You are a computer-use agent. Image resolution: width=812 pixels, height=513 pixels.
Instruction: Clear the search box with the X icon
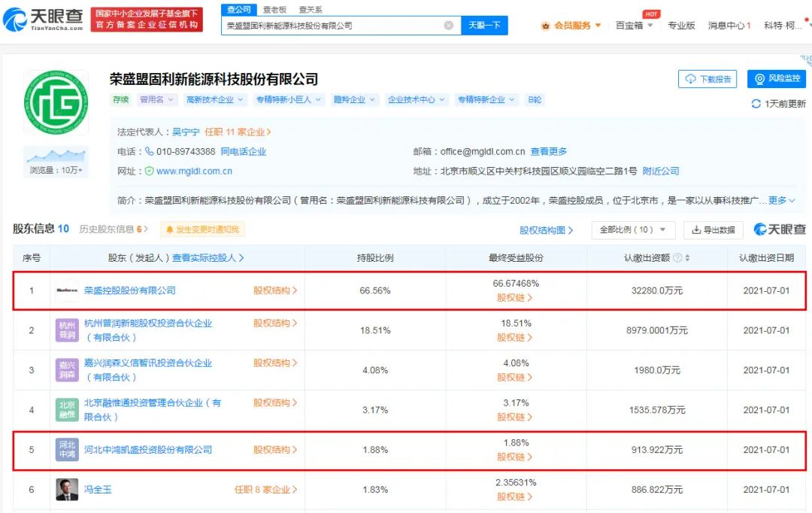coord(450,25)
